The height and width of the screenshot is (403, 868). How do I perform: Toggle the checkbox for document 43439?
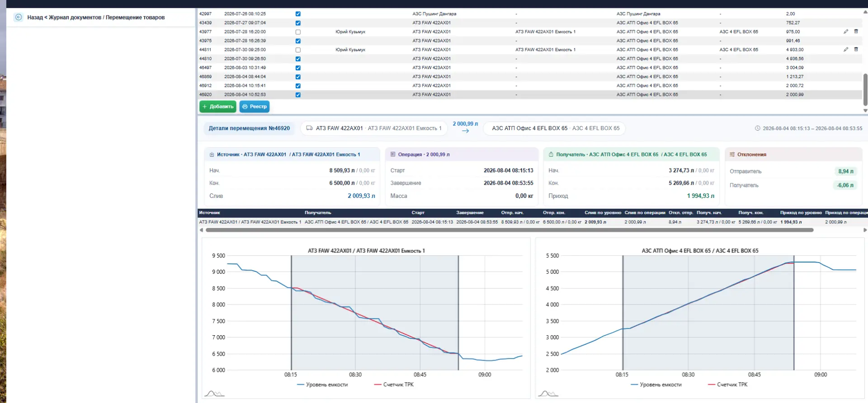298,23
